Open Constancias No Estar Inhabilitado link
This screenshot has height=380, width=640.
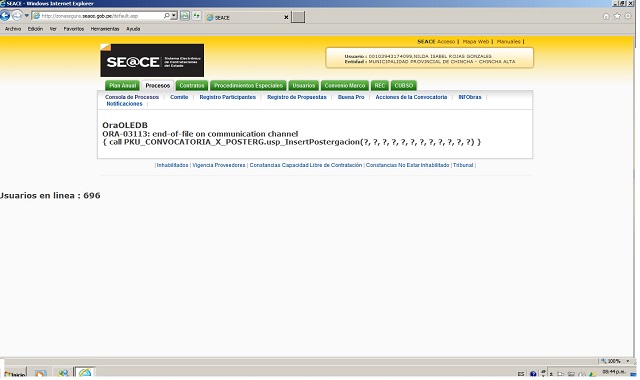(407, 165)
